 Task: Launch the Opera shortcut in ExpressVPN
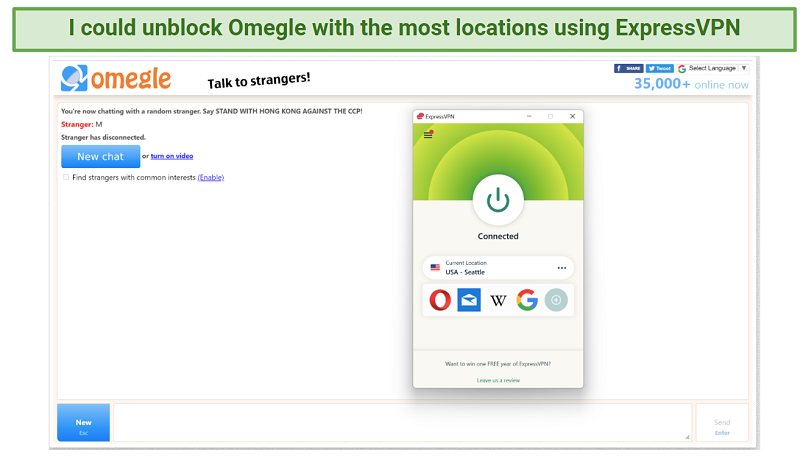[440, 300]
